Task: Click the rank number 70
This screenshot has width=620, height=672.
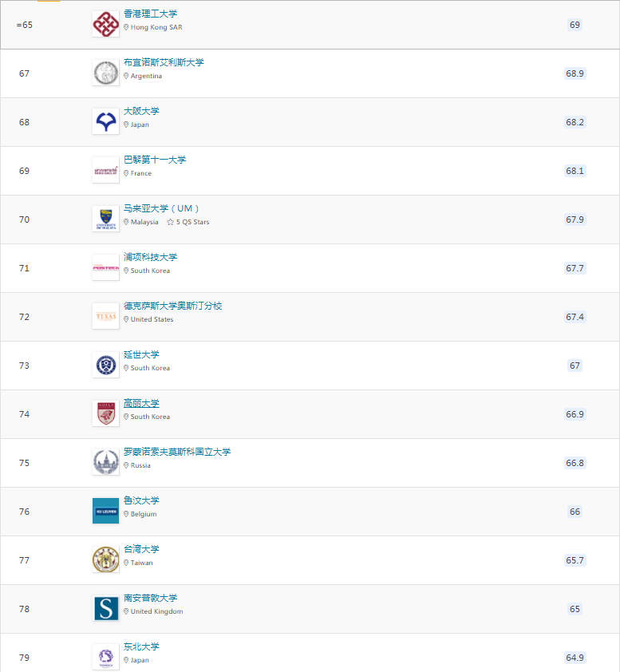Action: coord(25,219)
